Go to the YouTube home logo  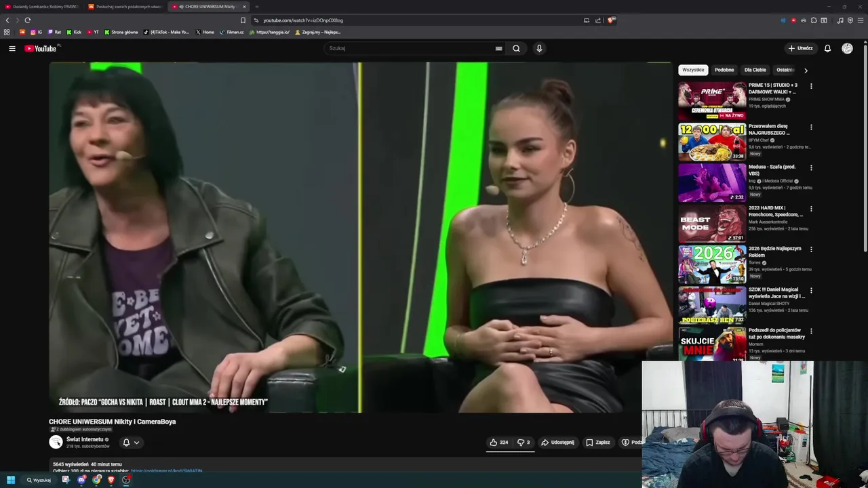click(x=42, y=48)
